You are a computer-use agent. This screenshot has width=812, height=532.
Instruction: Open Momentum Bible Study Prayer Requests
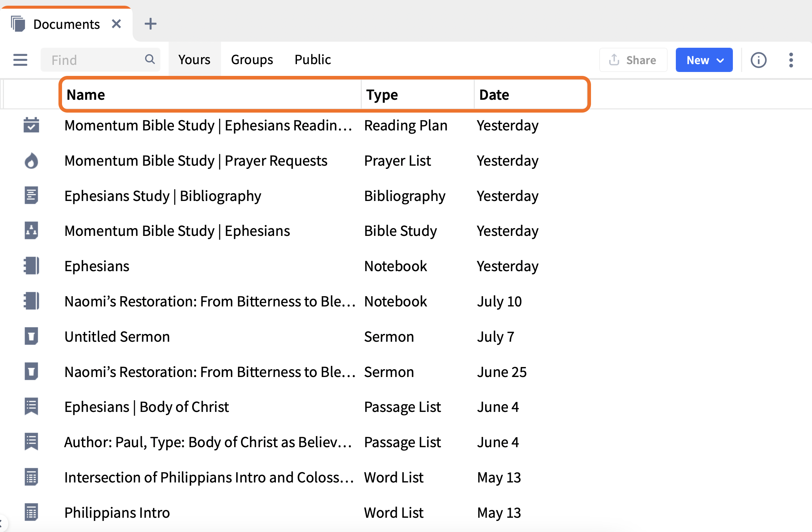coord(196,161)
